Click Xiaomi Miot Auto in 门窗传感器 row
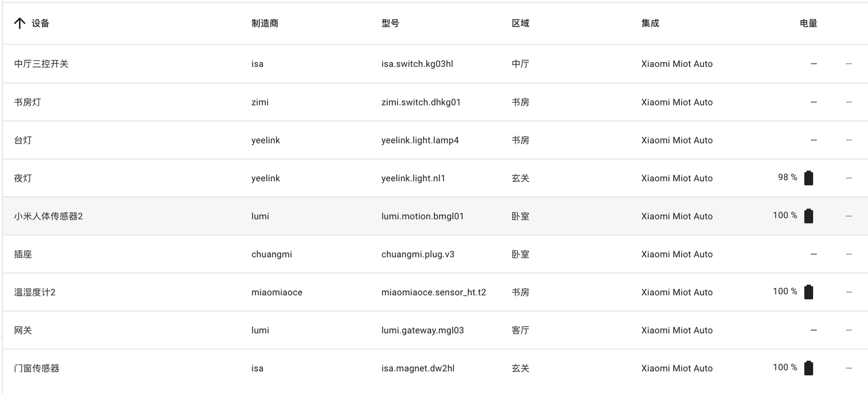 click(676, 368)
